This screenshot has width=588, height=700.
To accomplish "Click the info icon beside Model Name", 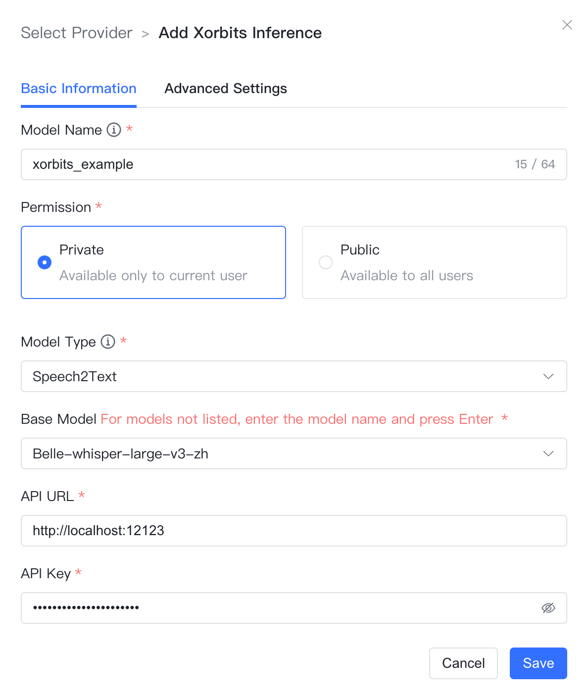I will (x=114, y=130).
